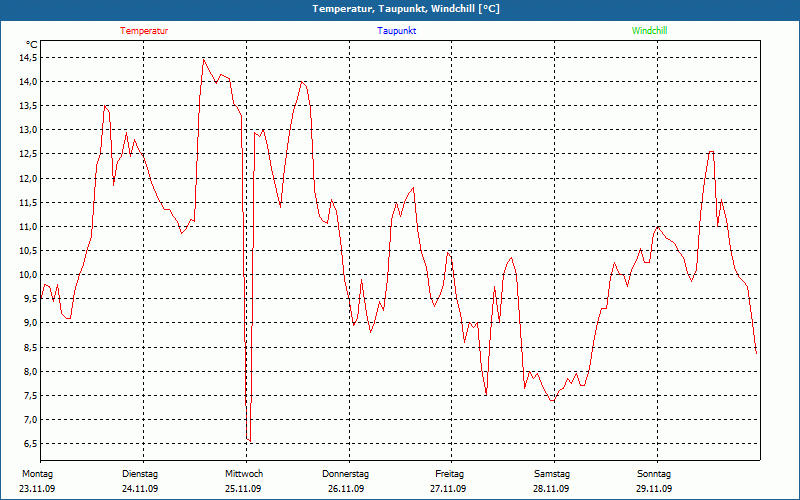
Task: Click the Montag day label
Action: click(37, 474)
